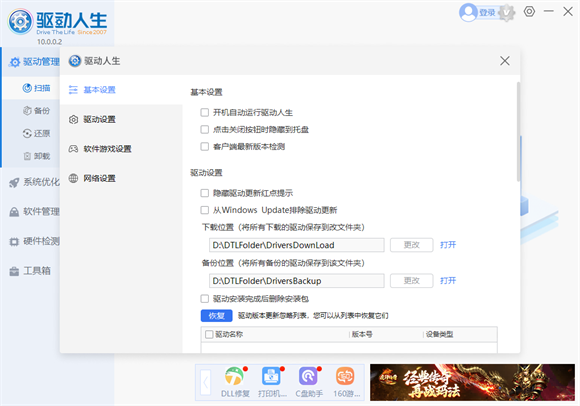
Task: Click the settings dialog vertical scrollbar
Action: pyautogui.click(x=518, y=132)
